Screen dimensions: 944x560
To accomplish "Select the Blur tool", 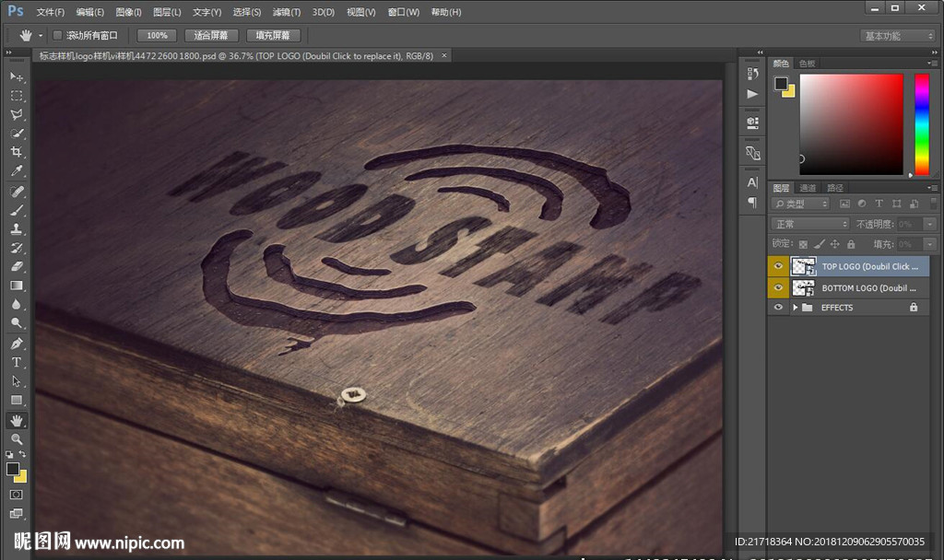I will click(17, 304).
